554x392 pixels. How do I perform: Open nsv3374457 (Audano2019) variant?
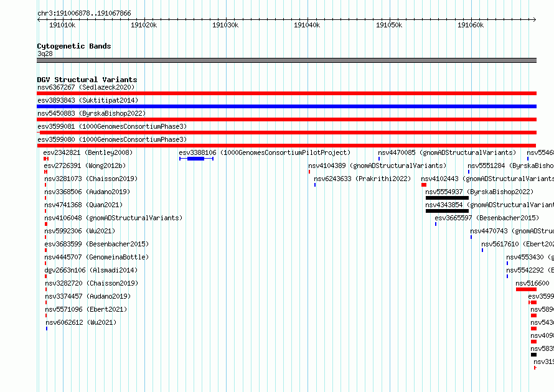pyautogui.click(x=88, y=296)
